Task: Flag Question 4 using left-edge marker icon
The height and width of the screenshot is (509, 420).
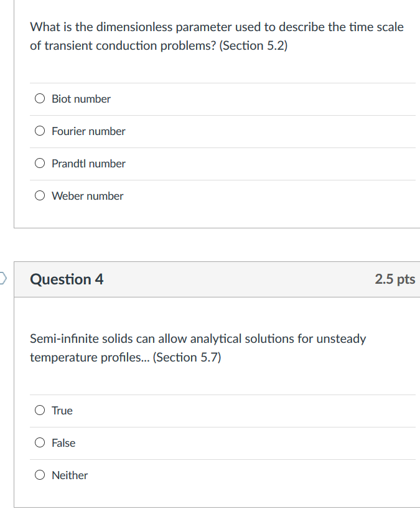Action: (x=2, y=278)
